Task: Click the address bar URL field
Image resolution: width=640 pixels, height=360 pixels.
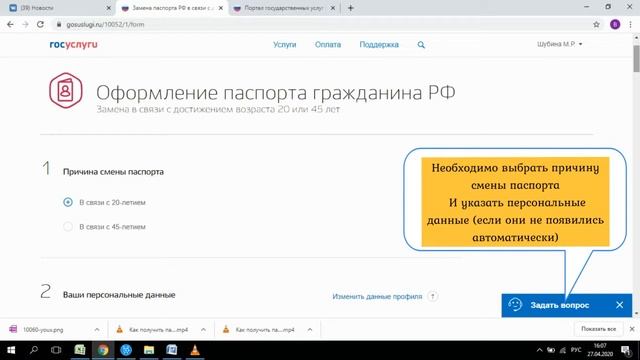Action: (322, 24)
